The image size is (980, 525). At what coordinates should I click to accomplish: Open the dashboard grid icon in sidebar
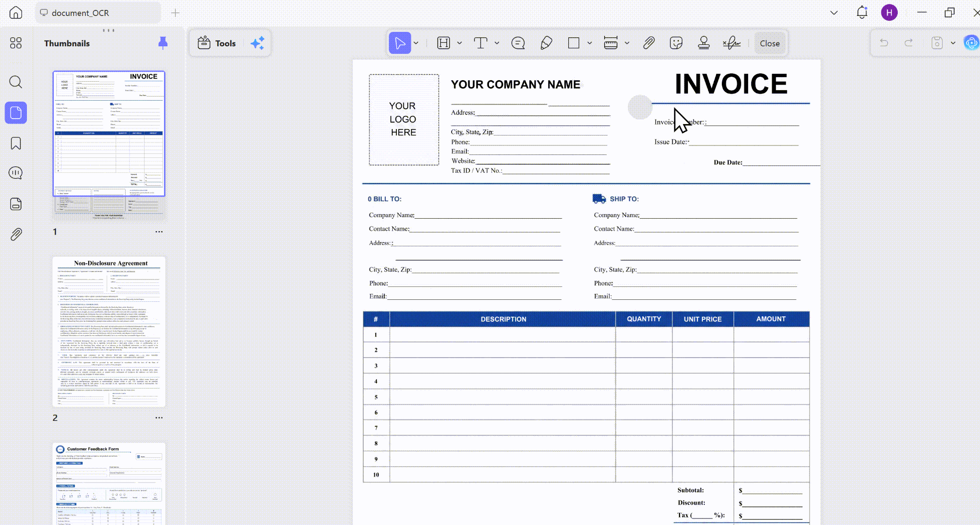[x=16, y=43]
